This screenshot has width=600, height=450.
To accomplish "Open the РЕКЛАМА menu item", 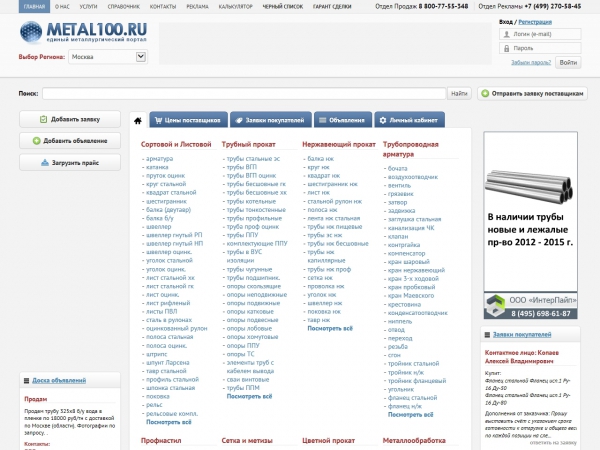I will click(x=197, y=7).
